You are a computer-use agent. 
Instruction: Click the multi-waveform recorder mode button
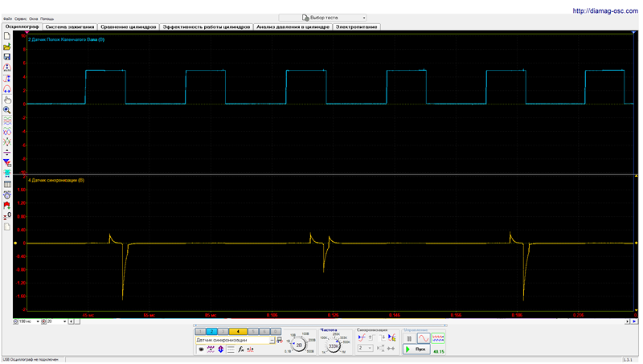point(438,338)
